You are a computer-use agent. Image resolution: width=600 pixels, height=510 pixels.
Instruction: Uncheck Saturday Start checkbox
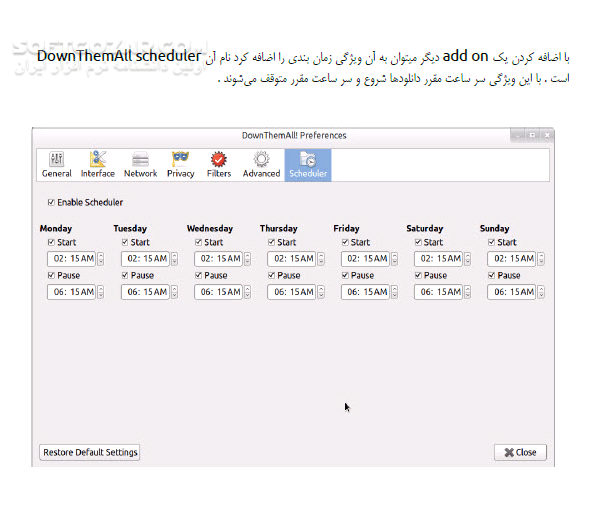coord(418,242)
